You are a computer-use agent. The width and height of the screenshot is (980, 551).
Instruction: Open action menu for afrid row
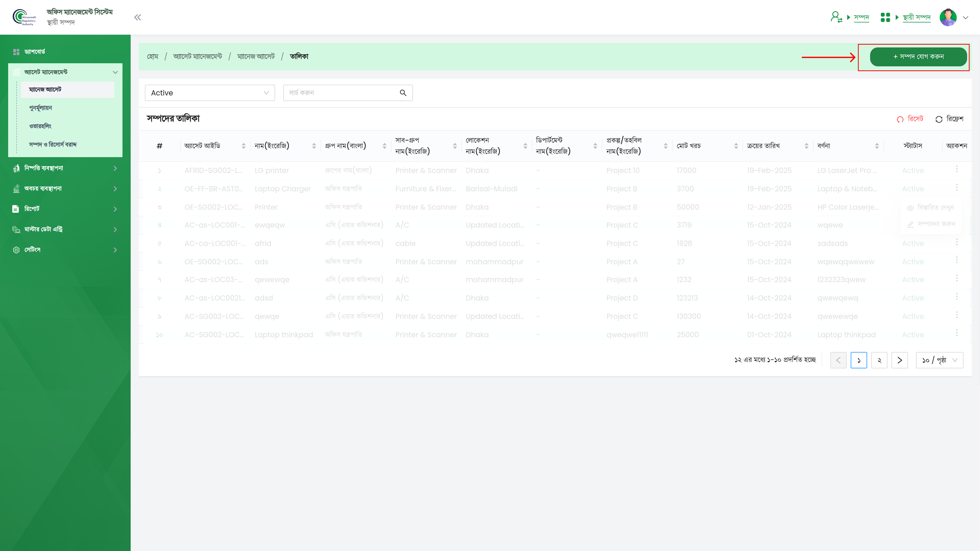[x=956, y=242]
